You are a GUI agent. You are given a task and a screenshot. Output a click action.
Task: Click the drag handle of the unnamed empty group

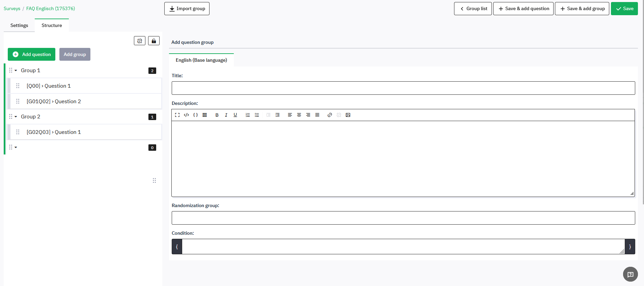pos(11,147)
